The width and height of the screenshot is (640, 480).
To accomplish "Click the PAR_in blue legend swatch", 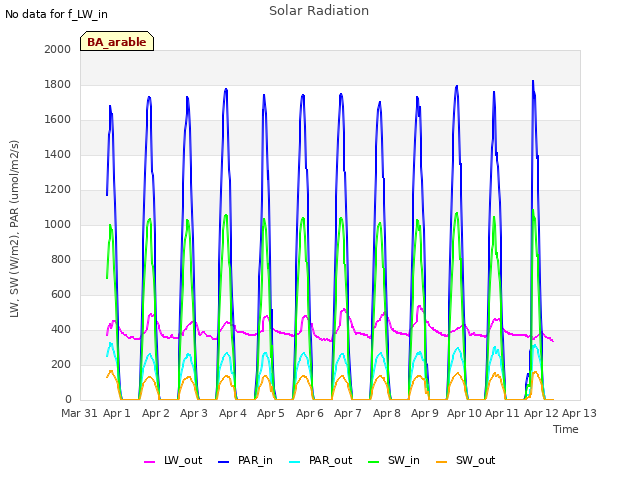I will [224, 462].
